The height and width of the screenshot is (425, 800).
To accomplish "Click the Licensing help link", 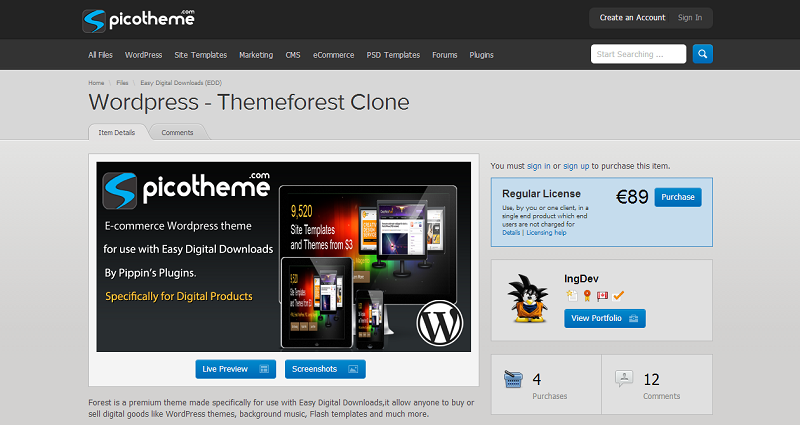I will (548, 232).
